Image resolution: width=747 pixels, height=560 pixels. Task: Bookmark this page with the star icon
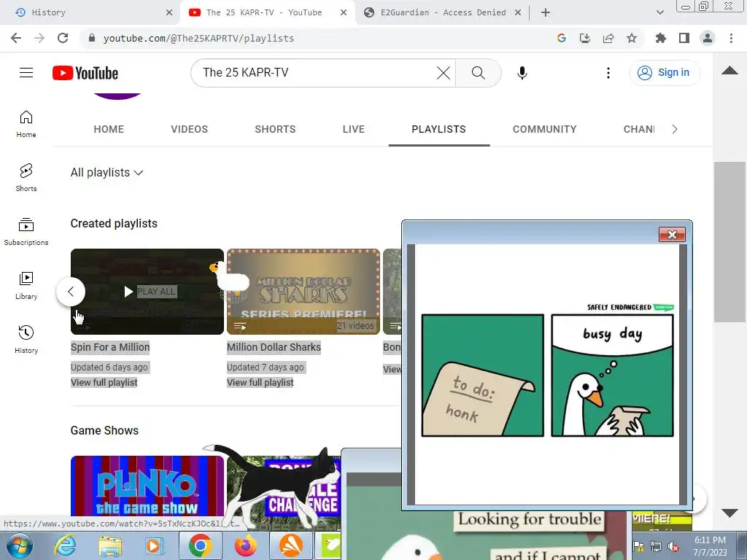631,38
